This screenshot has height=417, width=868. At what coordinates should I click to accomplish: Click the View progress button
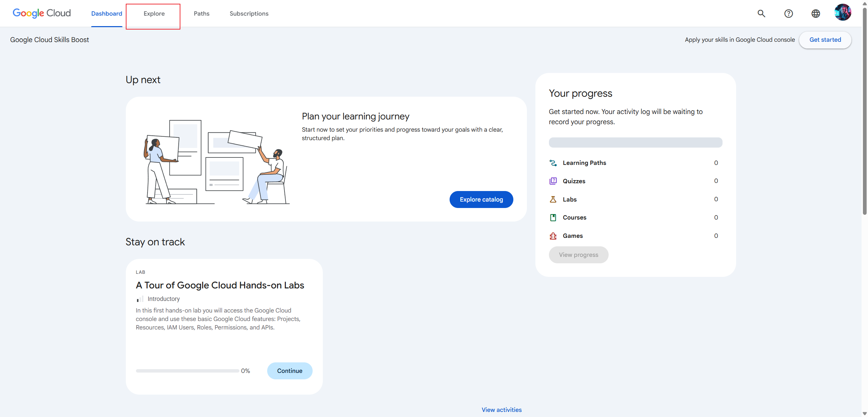579,255
